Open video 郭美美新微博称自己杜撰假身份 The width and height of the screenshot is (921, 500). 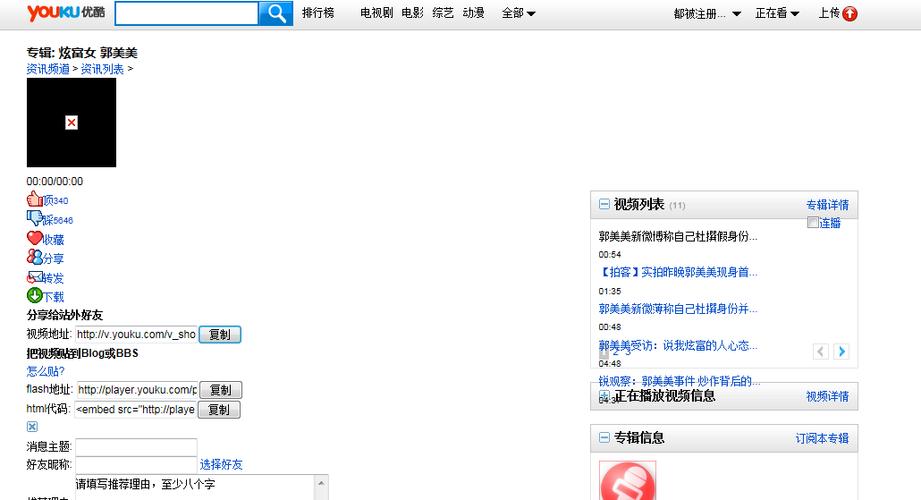tap(678, 236)
